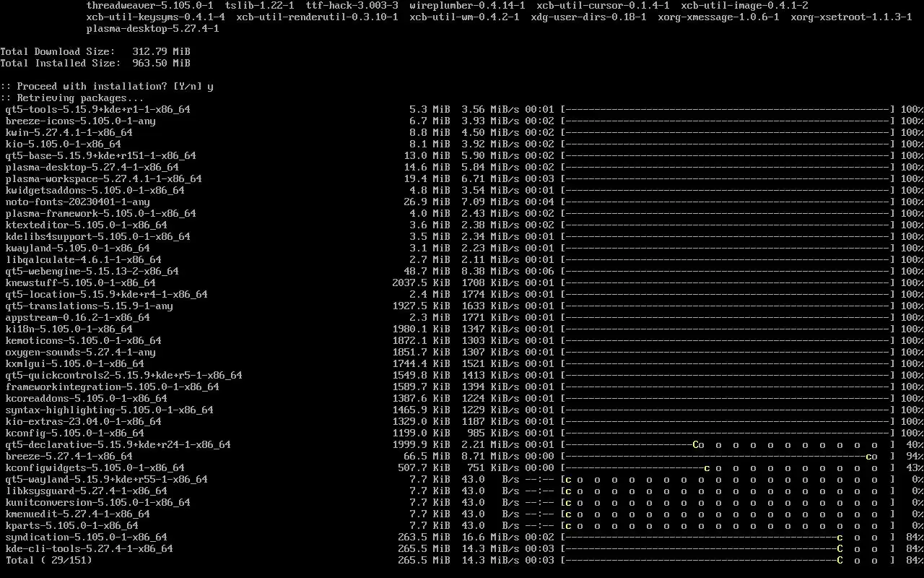Click the breeze-5.27.4-1 94% progress bar
The image size is (924, 578).
click(x=728, y=456)
